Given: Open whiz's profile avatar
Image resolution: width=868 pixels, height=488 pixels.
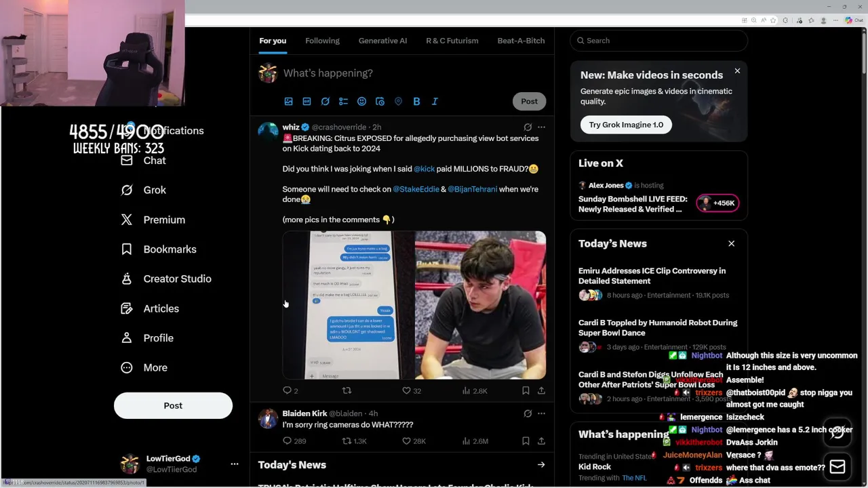Looking at the screenshot, I should pyautogui.click(x=268, y=131).
